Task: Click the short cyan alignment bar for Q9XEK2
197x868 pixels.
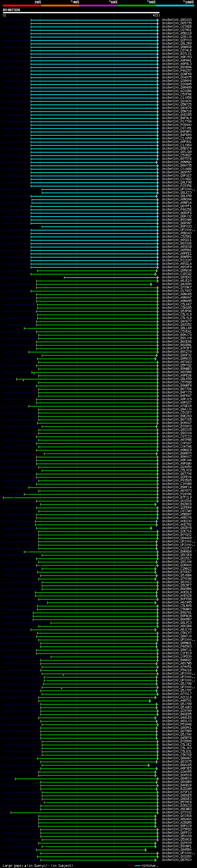Action: (x=111, y=278)
